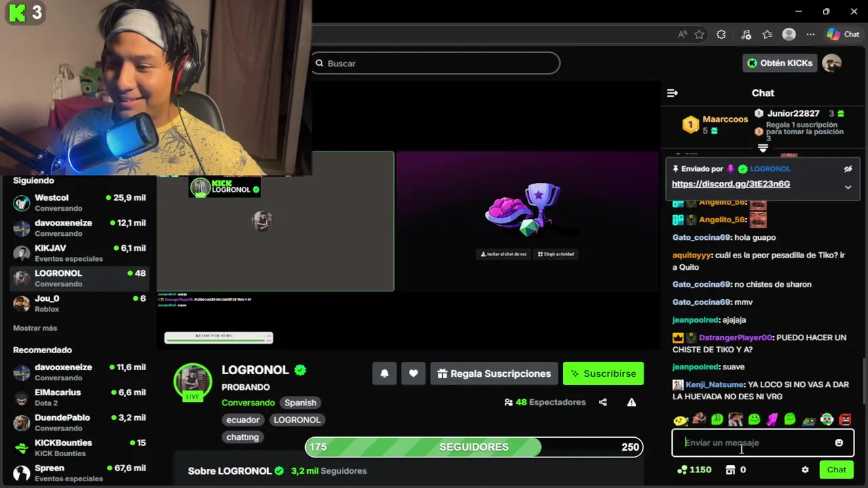Click the Elegir actividad button in stream
This screenshot has width=868, height=488.
(556, 254)
